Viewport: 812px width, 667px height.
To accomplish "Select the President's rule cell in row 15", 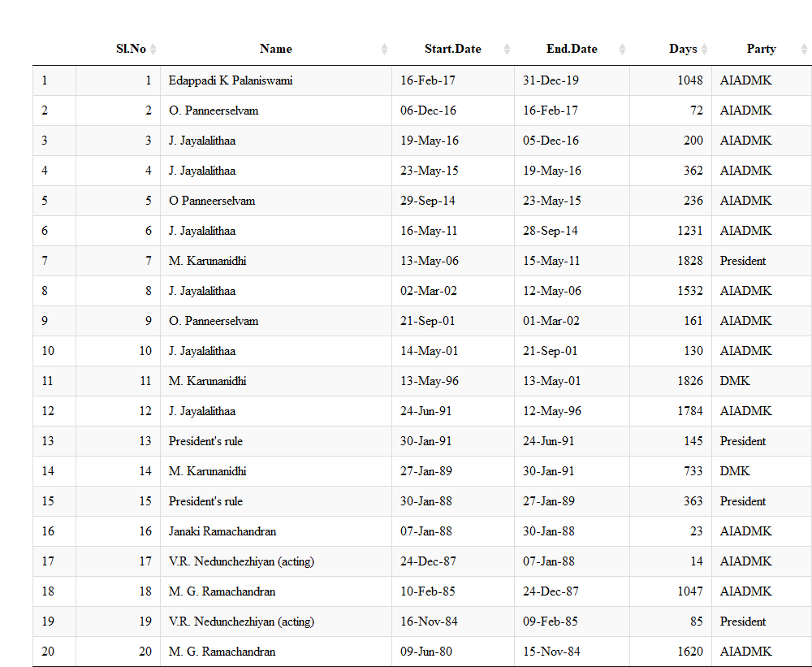I will (x=205, y=501).
